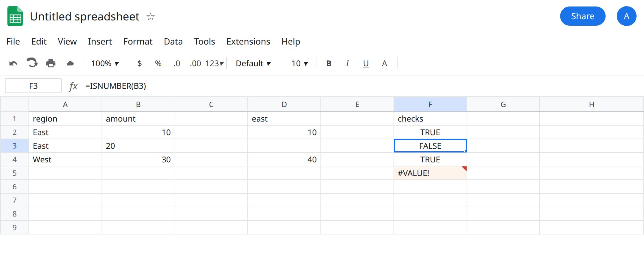The width and height of the screenshot is (644, 266).
Task: Open the 123 number format dropdown
Action: tap(214, 63)
